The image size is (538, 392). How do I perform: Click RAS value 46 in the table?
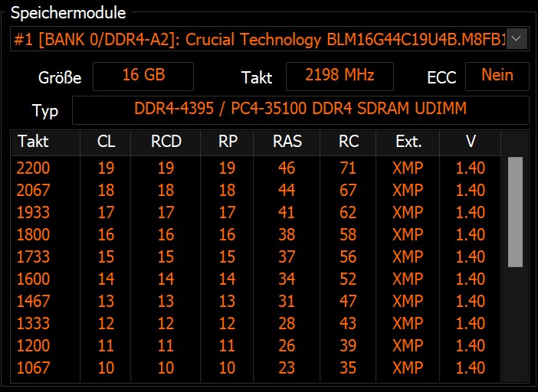click(x=287, y=168)
